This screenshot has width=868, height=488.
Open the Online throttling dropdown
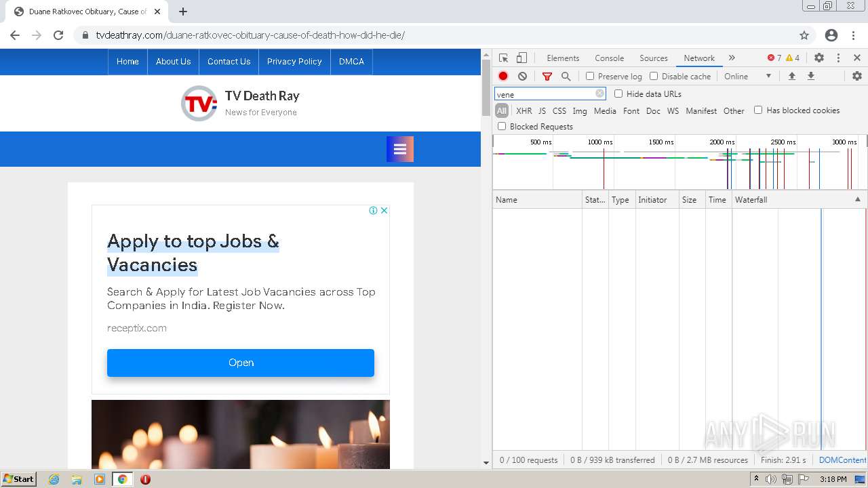747,77
